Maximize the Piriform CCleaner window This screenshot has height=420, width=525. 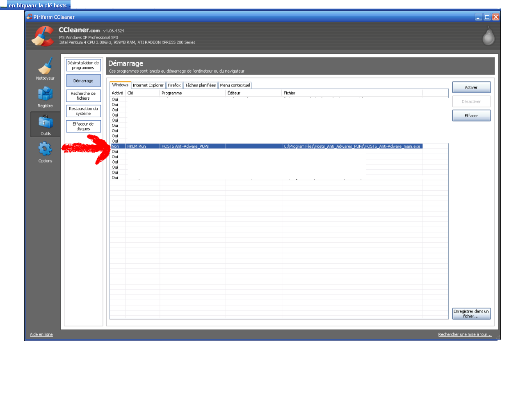pyautogui.click(x=487, y=17)
